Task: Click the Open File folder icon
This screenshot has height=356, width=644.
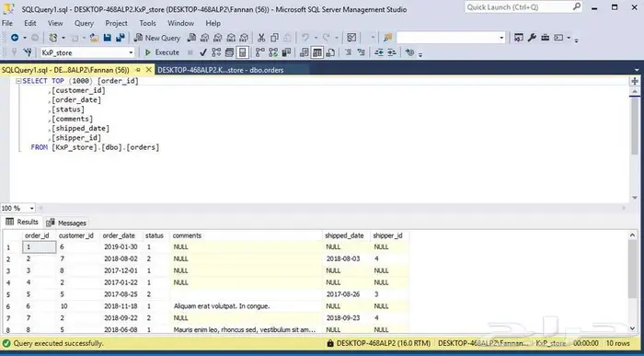Action: 95,38
